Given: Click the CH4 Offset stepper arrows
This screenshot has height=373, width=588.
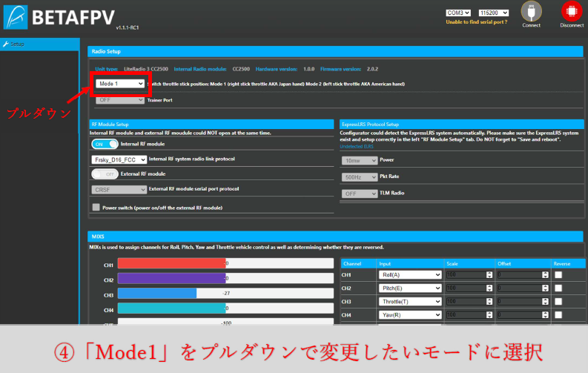Looking at the screenshot, I should click(545, 315).
